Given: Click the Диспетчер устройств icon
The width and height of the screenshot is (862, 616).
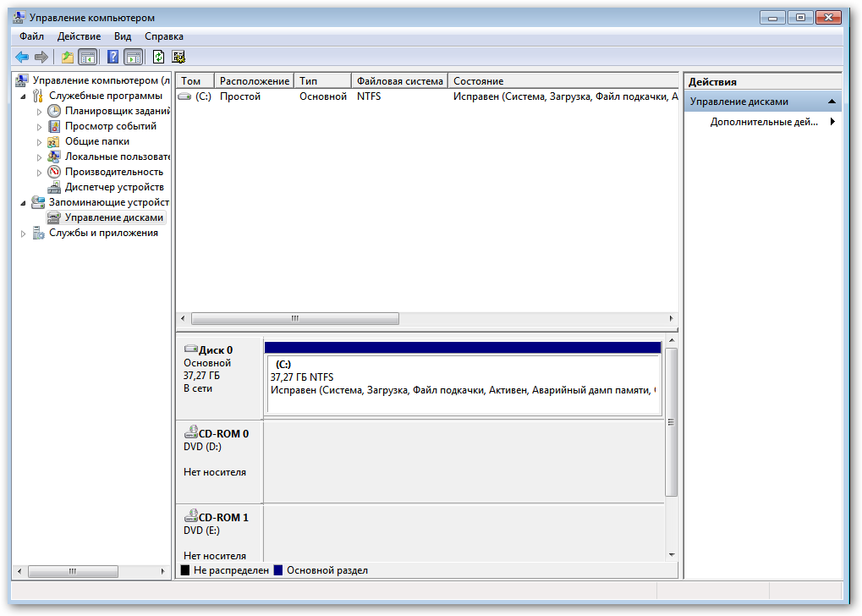Looking at the screenshot, I should click(x=54, y=187).
